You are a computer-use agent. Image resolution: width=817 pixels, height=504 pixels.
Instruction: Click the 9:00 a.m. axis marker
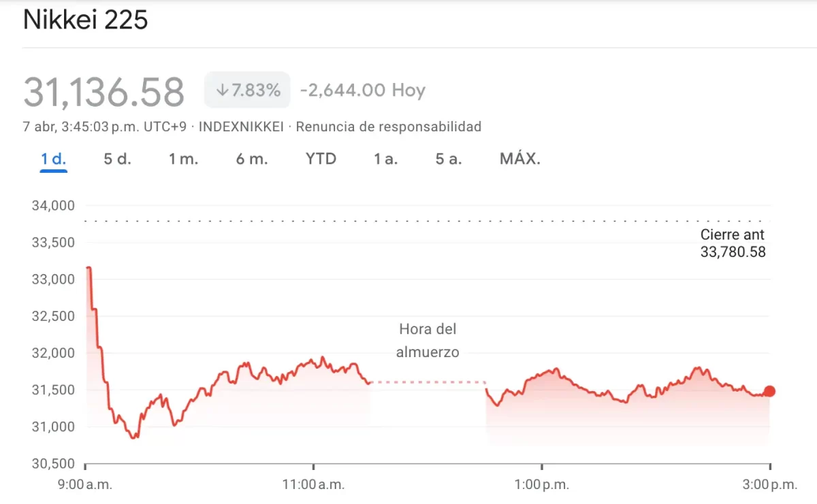pos(85,485)
